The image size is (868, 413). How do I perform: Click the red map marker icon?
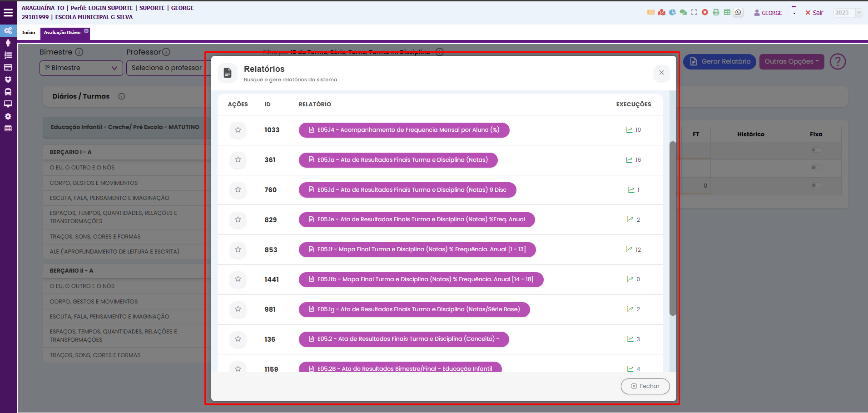click(x=661, y=13)
